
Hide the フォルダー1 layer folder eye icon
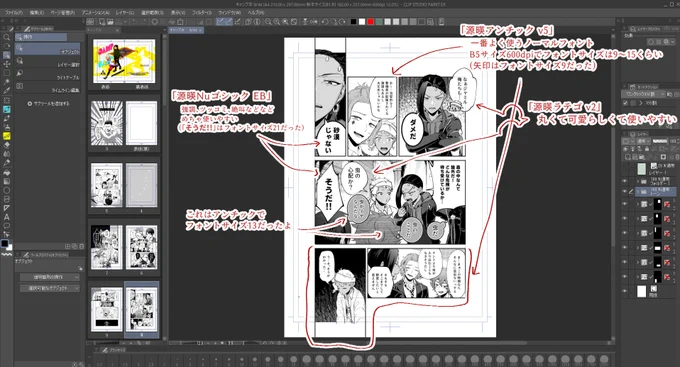click(625, 181)
